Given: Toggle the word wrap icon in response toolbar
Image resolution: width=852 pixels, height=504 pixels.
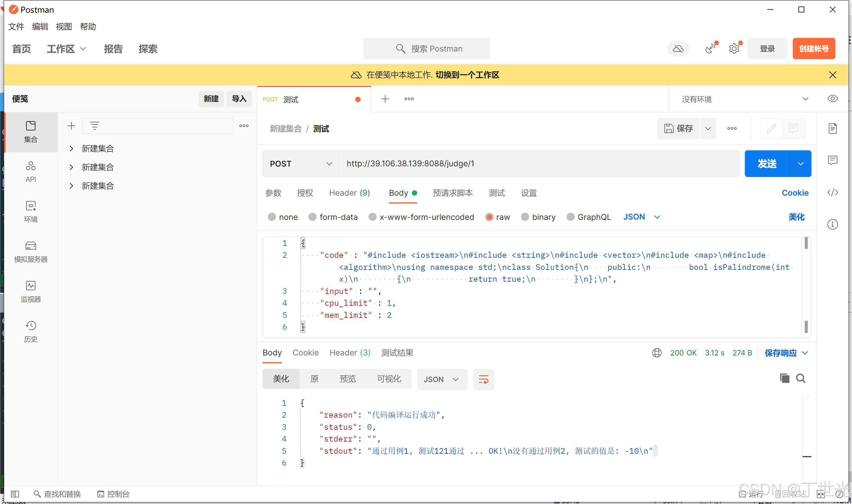Looking at the screenshot, I should (483, 379).
